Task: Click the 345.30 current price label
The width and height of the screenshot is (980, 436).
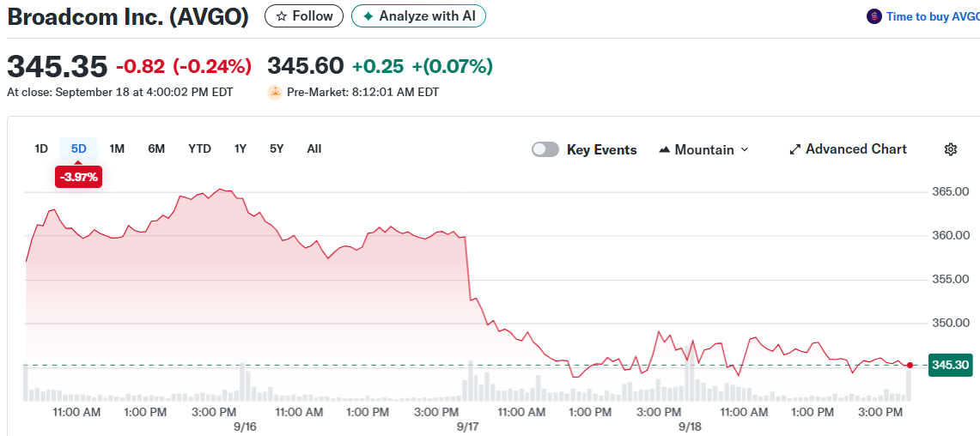Action: pyautogui.click(x=951, y=365)
